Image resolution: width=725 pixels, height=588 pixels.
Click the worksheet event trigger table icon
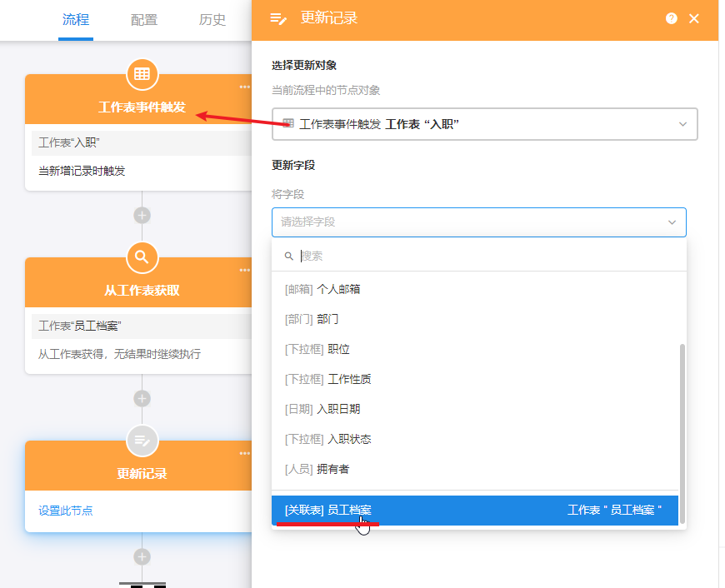[142, 74]
